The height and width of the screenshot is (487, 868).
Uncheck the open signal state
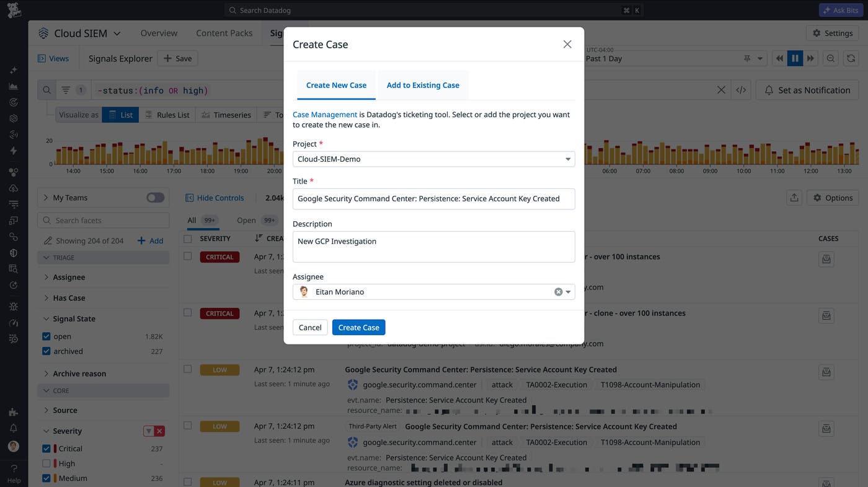click(46, 336)
